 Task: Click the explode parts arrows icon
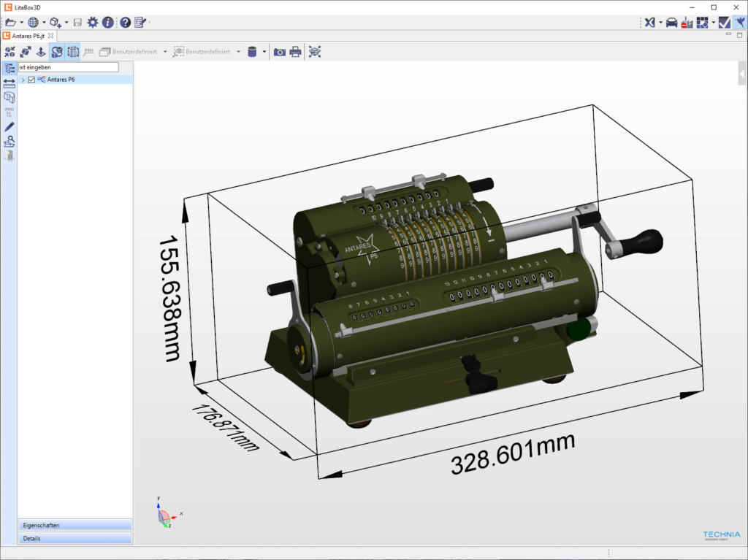click(26, 52)
